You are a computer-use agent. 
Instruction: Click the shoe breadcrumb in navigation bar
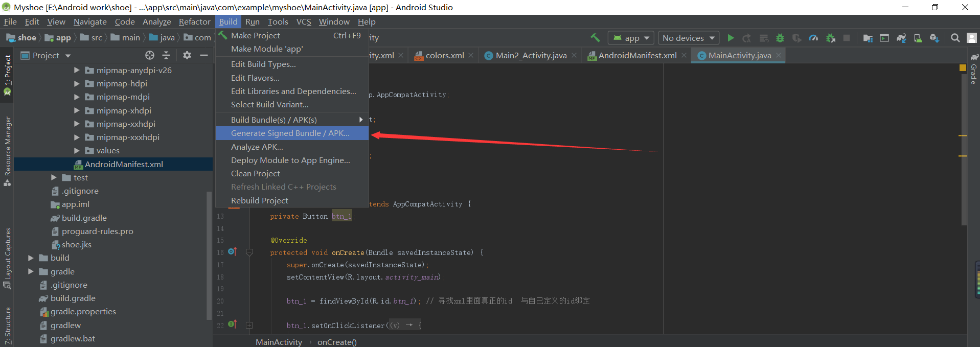click(x=21, y=37)
